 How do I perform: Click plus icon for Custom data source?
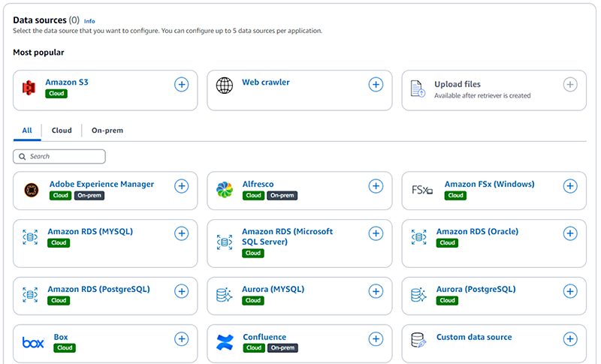(x=570, y=338)
